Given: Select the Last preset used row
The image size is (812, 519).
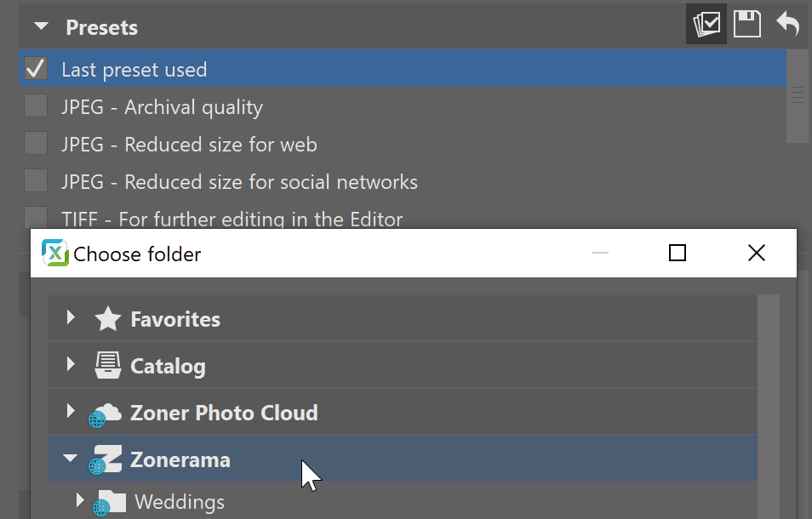Looking at the screenshot, I should (403, 68).
